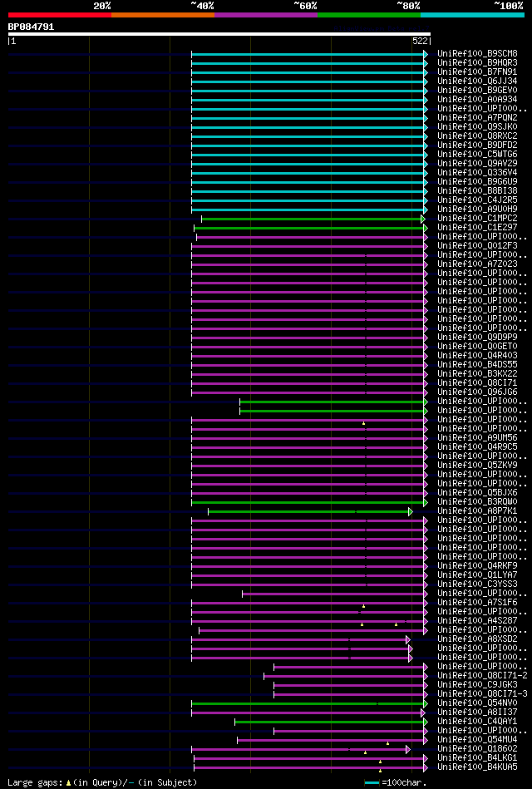532x789 pixels.
Task: Select the UniRef100_Q9SJK0 label
Action: coord(477,127)
